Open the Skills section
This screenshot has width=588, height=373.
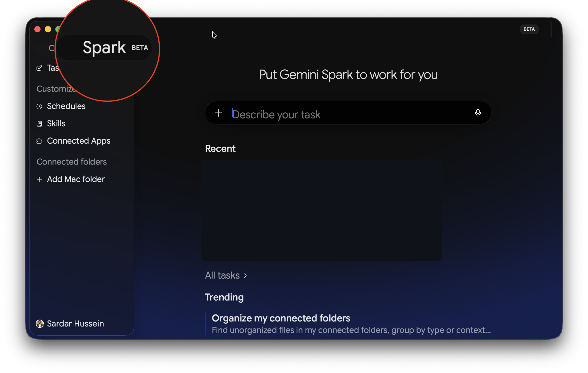point(56,124)
